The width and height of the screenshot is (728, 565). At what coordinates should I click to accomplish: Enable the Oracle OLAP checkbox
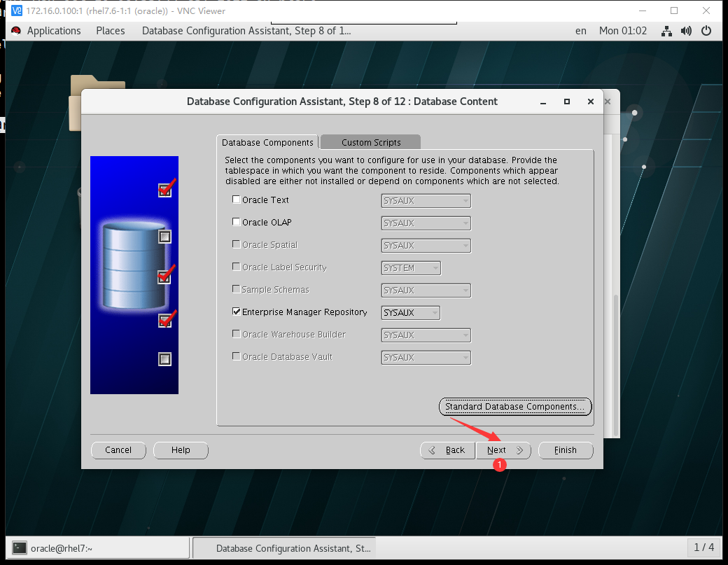[x=237, y=222]
